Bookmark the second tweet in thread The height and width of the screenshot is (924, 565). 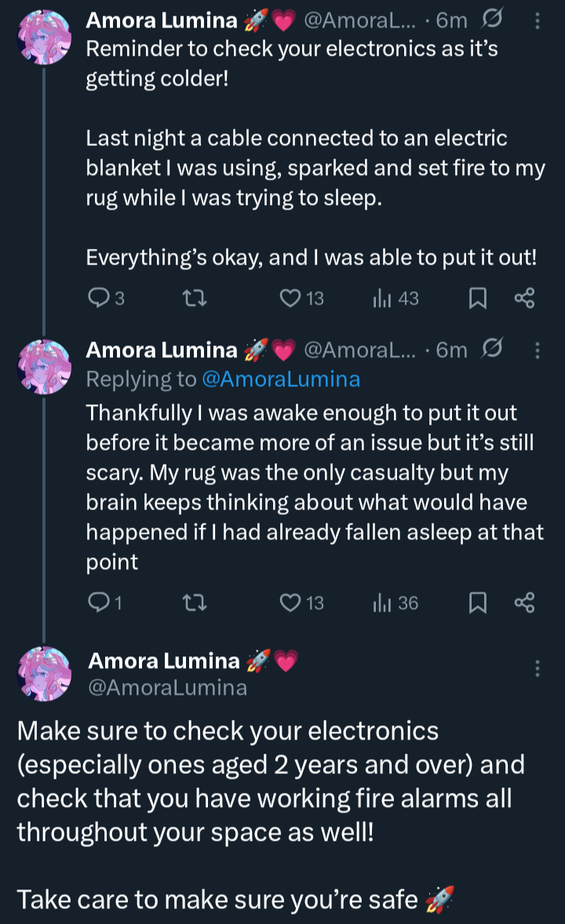476,603
